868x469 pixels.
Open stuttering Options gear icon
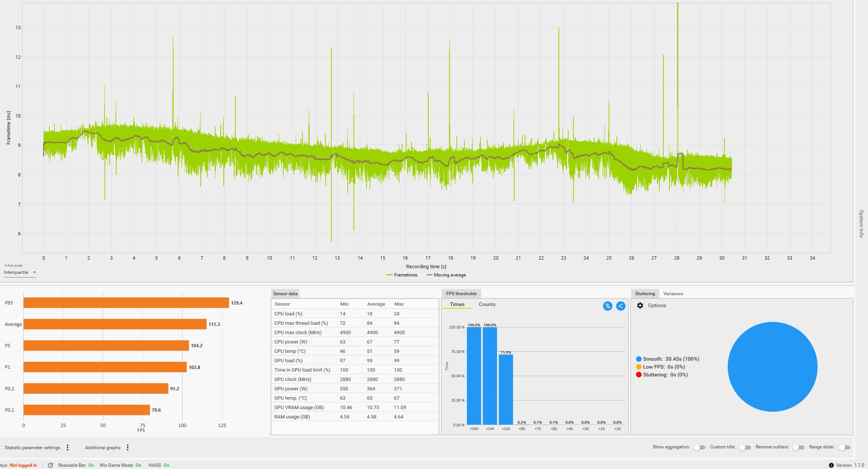coord(640,306)
